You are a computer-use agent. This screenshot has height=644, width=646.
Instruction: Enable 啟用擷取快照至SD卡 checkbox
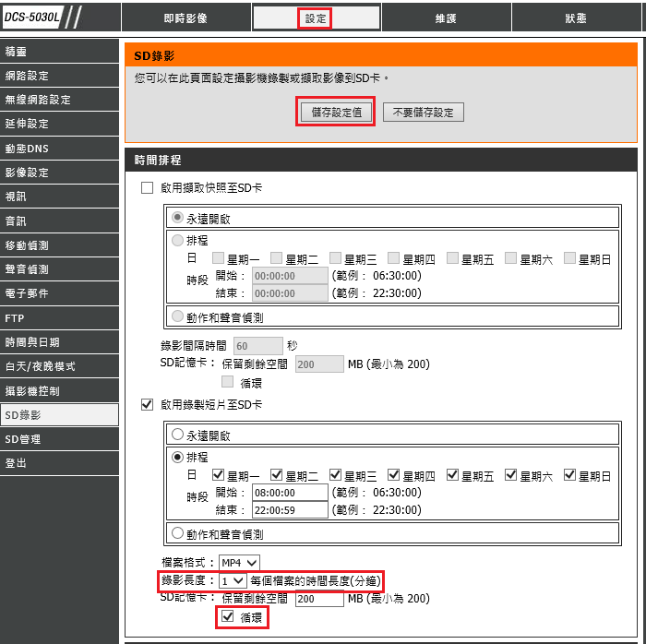point(147,187)
